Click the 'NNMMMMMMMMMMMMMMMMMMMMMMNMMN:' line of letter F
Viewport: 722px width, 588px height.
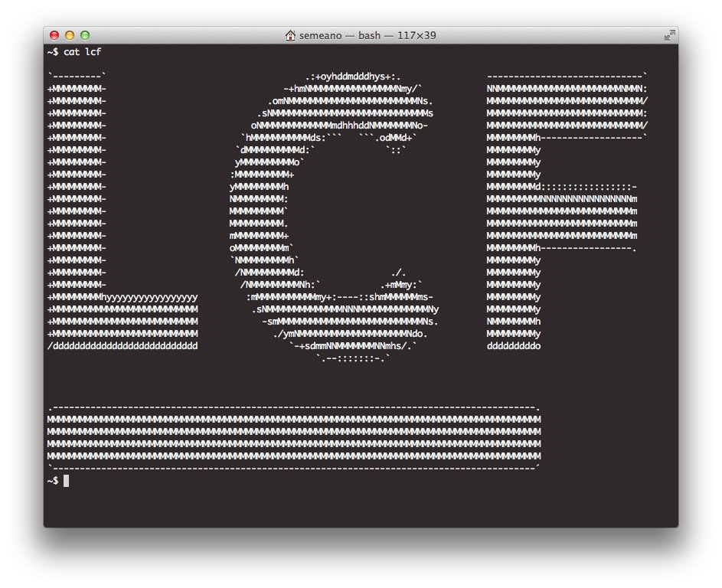567,88
